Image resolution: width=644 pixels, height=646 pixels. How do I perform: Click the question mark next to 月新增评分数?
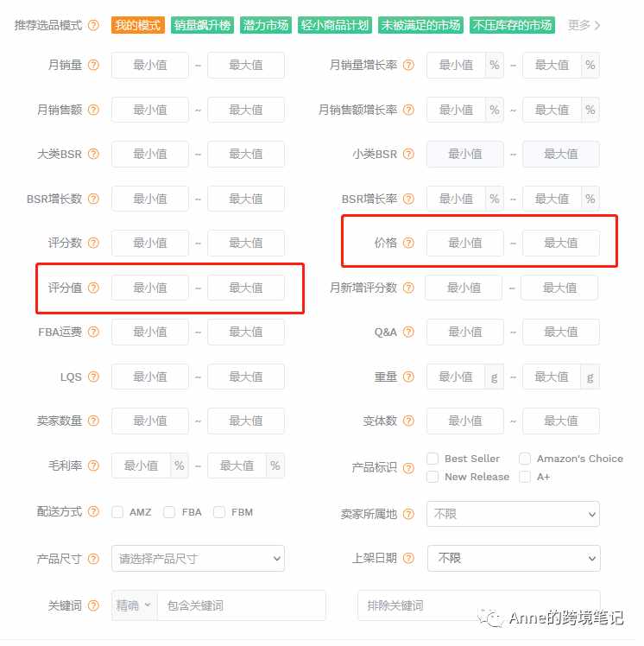(x=408, y=288)
